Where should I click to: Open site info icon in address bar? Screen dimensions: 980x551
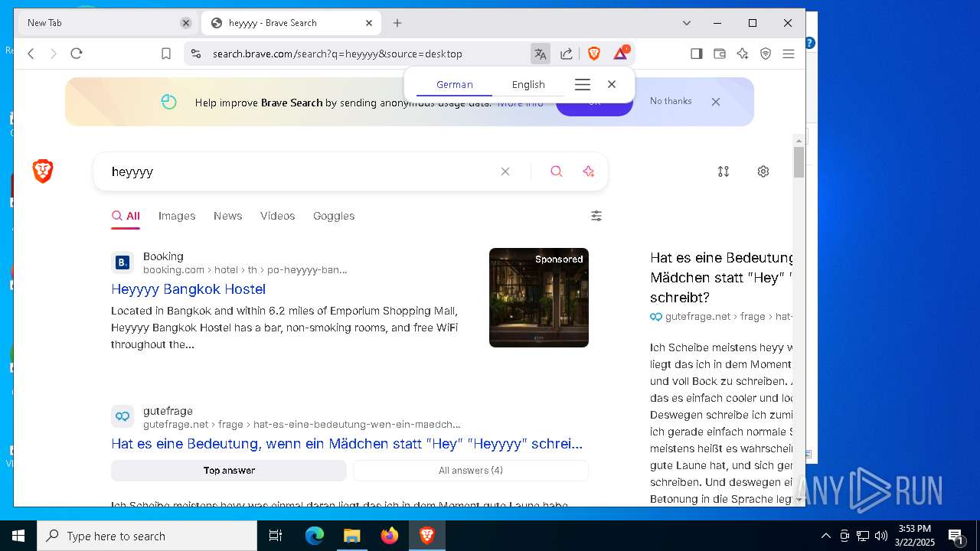click(x=196, y=54)
